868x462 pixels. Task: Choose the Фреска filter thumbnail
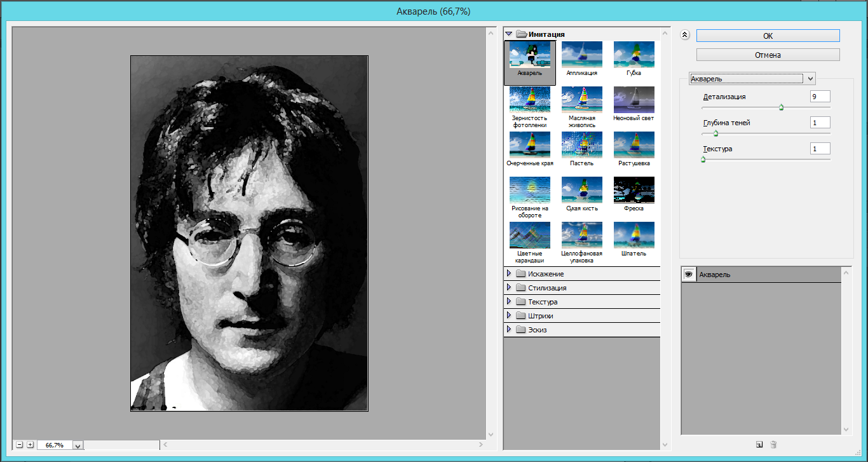[x=634, y=194]
